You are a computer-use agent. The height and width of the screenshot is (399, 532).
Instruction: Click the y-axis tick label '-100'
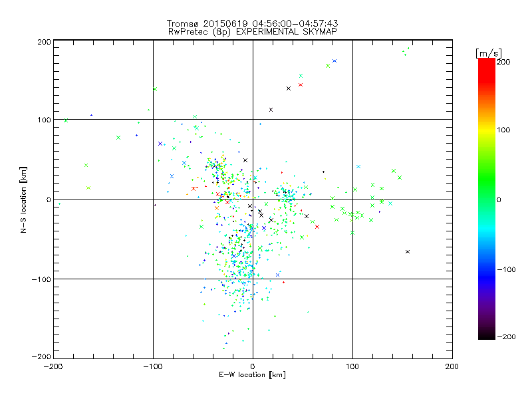click(41, 279)
